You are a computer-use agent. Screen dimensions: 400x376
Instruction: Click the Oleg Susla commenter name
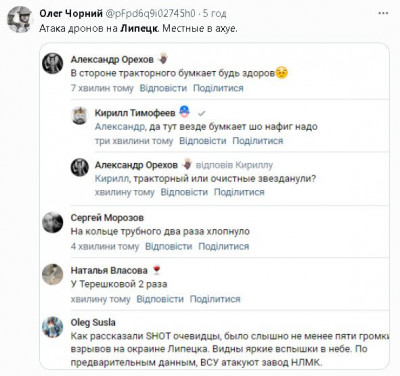93,323
